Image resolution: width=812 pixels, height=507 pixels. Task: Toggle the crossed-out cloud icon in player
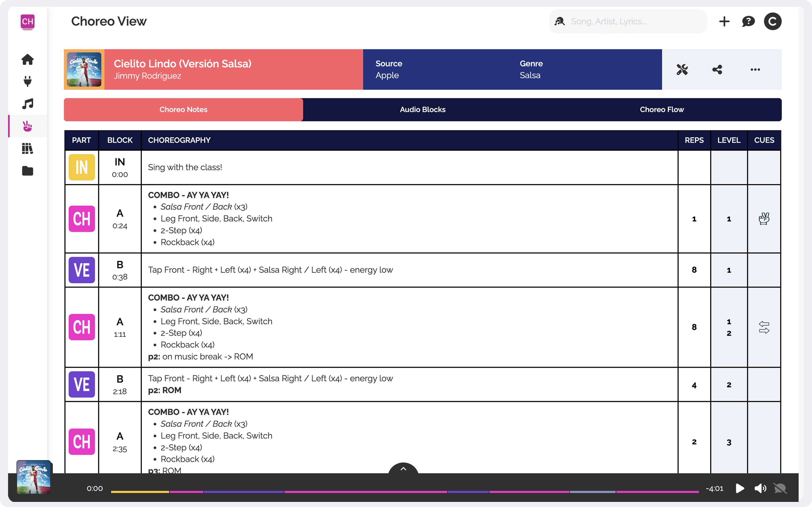(780, 488)
